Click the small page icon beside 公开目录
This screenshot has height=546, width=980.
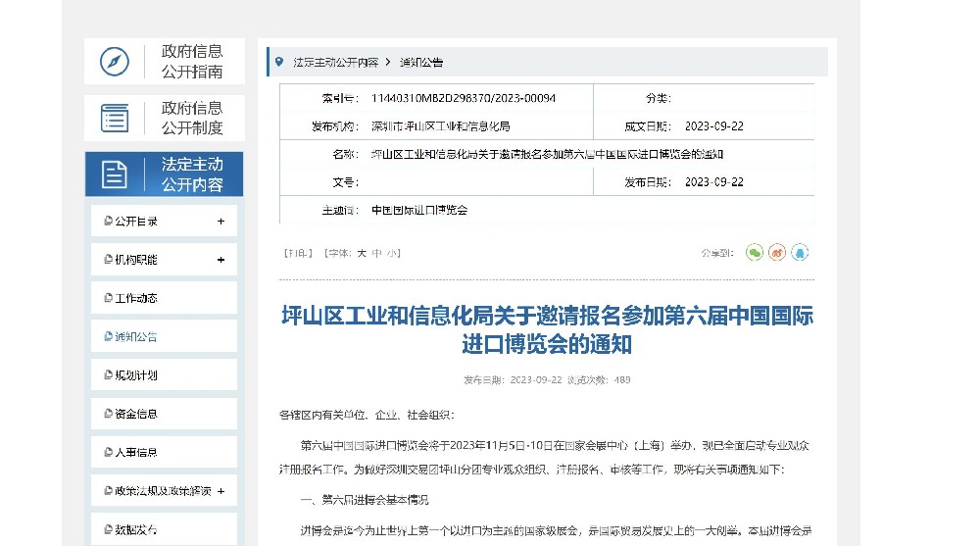click(x=108, y=221)
